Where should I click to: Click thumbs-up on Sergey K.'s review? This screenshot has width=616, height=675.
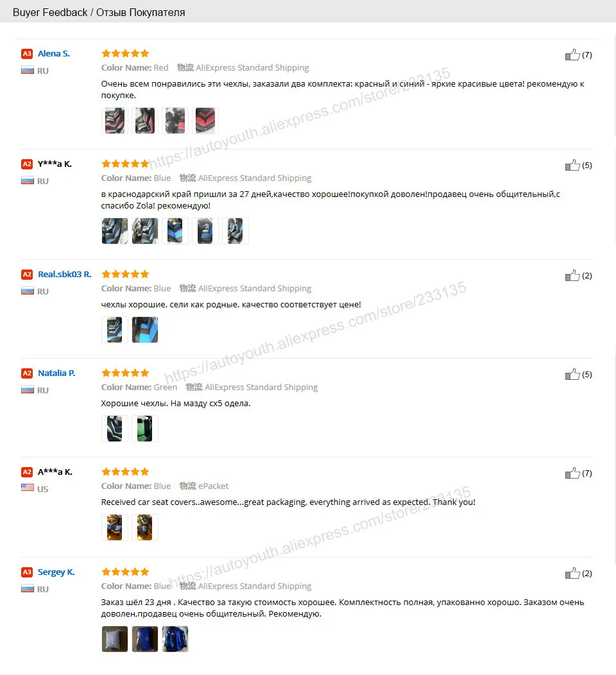(572, 573)
